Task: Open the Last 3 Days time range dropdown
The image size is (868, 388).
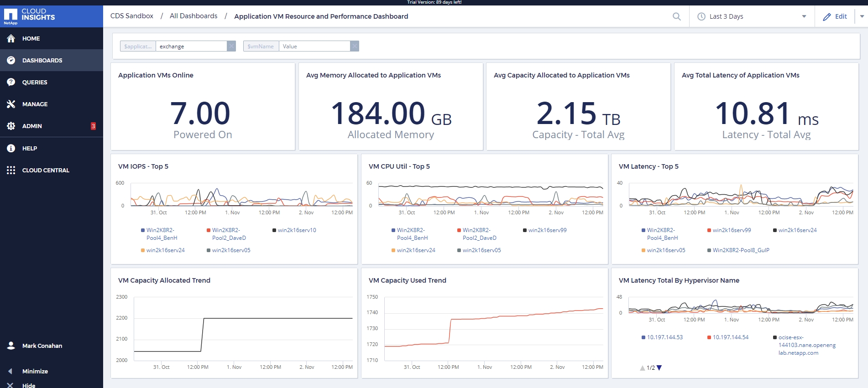Action: coord(752,16)
